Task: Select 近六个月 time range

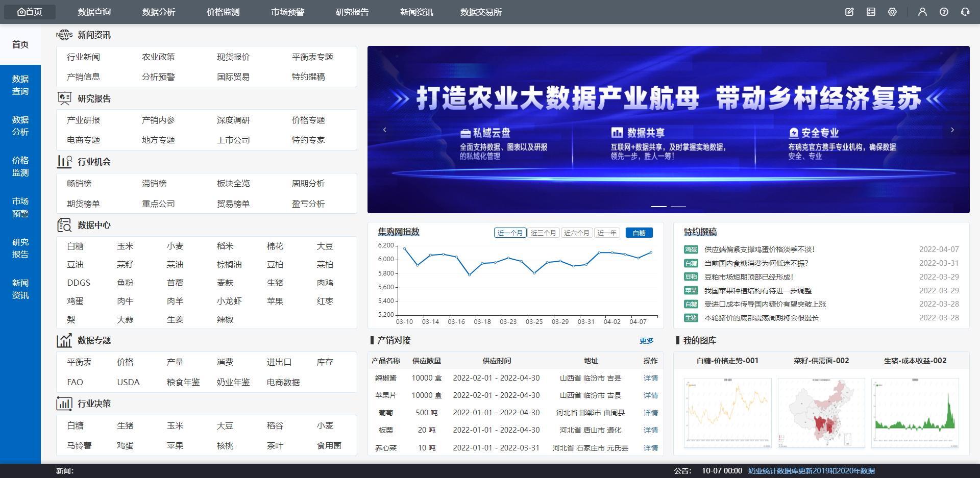Action: (577, 233)
